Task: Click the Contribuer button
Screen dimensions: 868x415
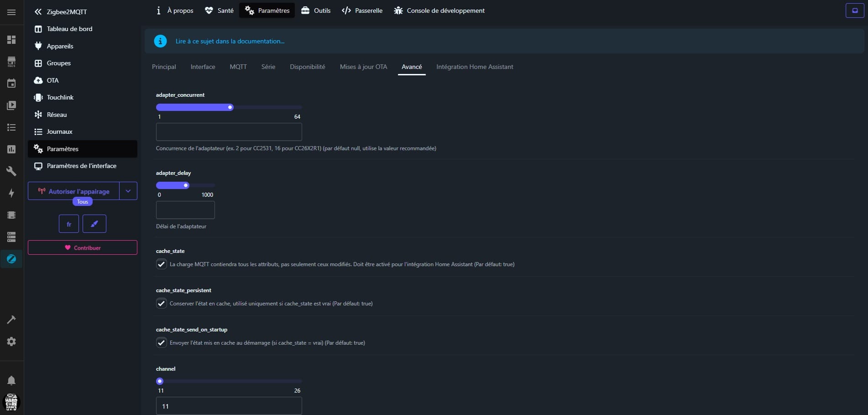Action: (x=83, y=247)
